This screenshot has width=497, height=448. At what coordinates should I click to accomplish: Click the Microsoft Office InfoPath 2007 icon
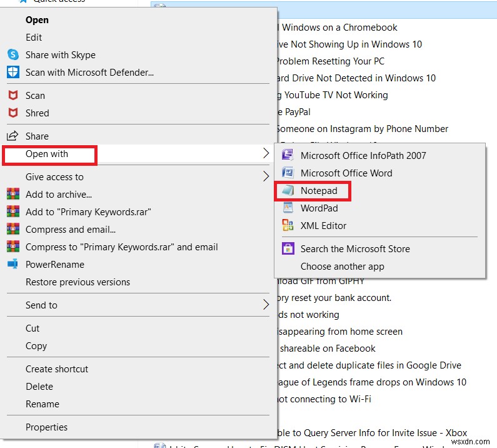pyautogui.click(x=288, y=155)
